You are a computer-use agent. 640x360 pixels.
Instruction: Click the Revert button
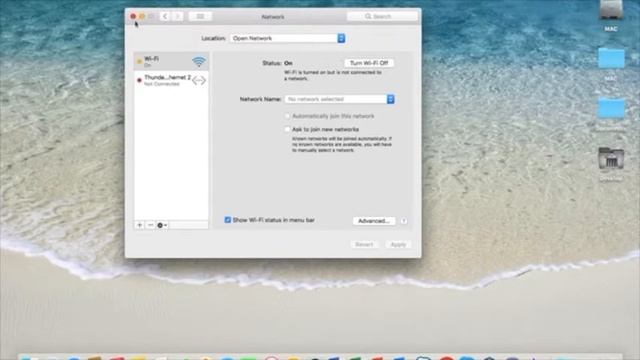[x=364, y=244]
